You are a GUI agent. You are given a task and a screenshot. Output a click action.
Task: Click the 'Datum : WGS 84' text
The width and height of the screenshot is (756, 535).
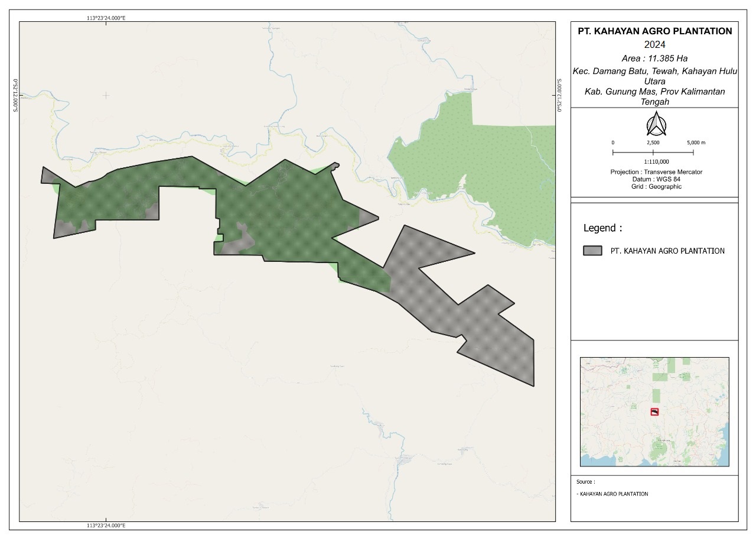(x=656, y=179)
